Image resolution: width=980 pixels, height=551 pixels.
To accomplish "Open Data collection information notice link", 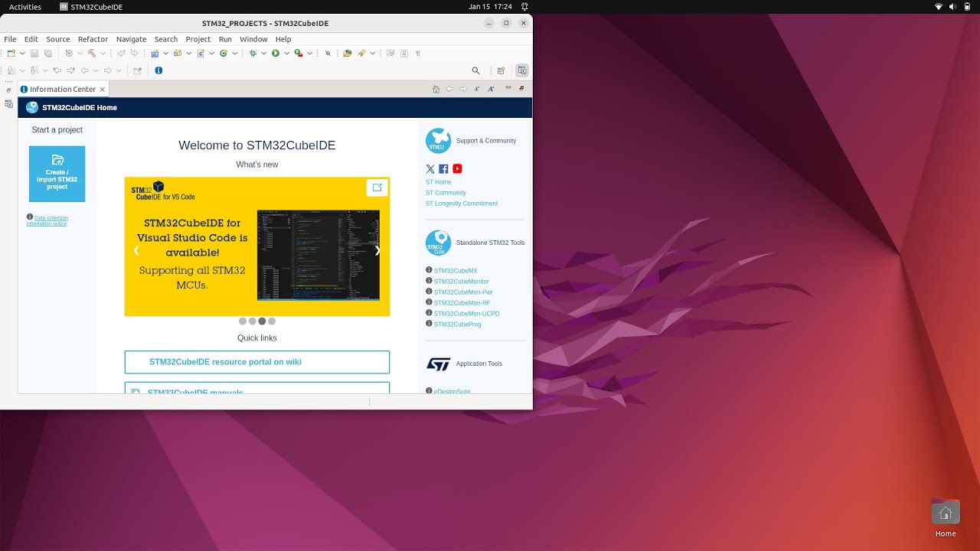I will (x=47, y=220).
